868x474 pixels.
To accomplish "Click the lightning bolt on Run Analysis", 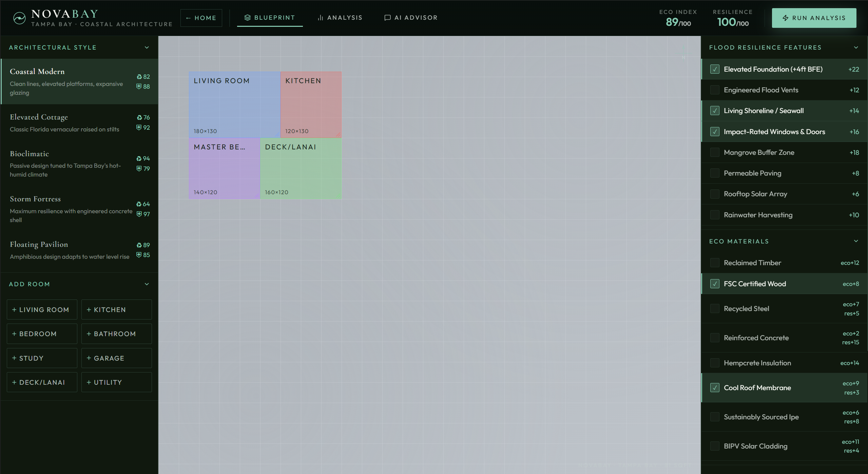I will [x=786, y=18].
